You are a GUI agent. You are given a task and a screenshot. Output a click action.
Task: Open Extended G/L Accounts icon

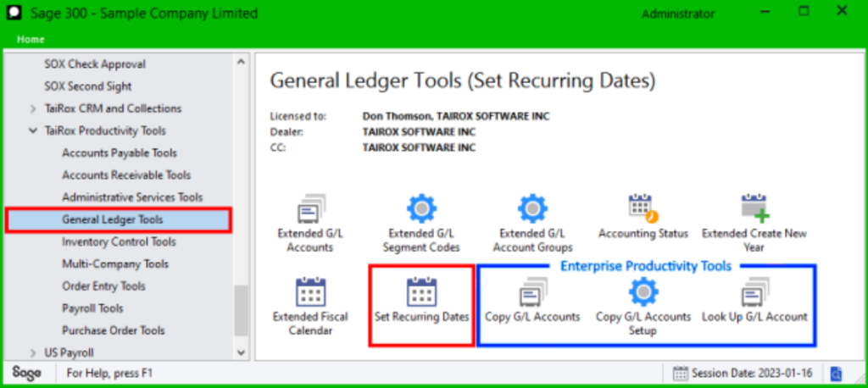pos(310,209)
